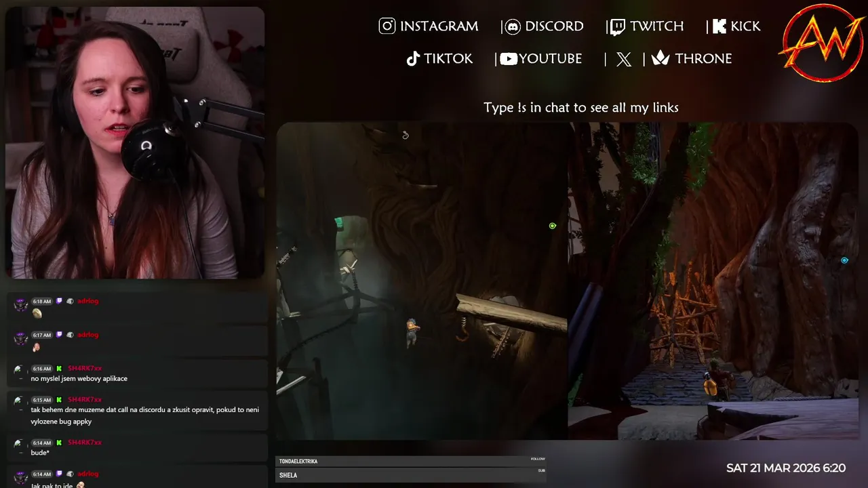Click the Instagram camera icon
868x488 pixels.
coord(387,26)
